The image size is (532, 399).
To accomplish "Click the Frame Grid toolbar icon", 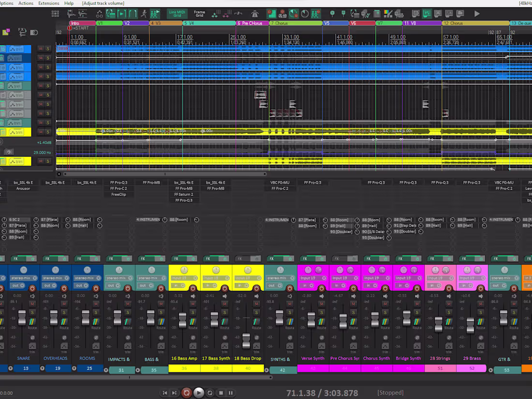I will click(x=199, y=14).
